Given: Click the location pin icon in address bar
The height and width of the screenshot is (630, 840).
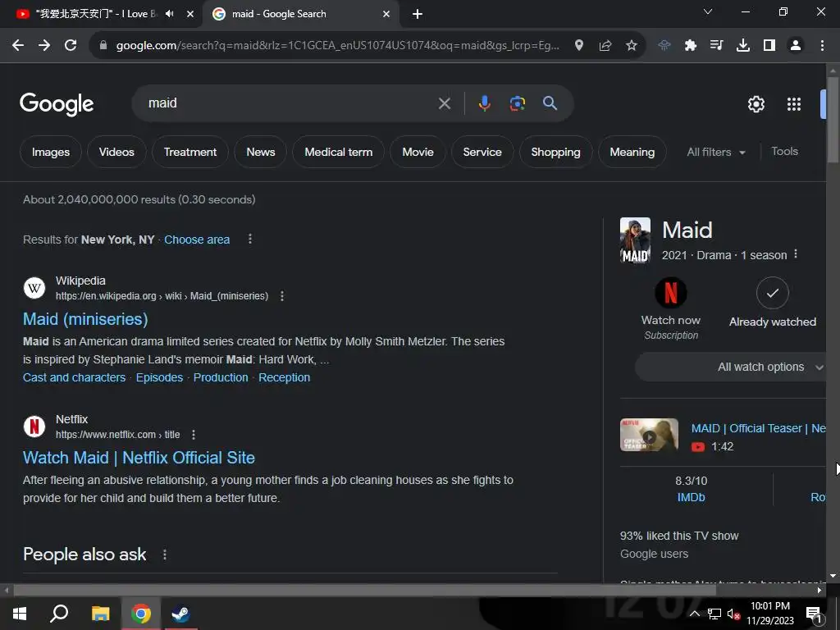Looking at the screenshot, I should click(579, 46).
